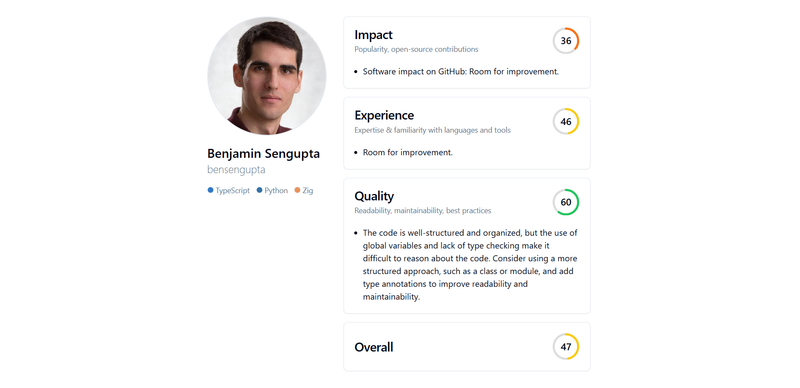Click the Python language dot

click(x=259, y=190)
